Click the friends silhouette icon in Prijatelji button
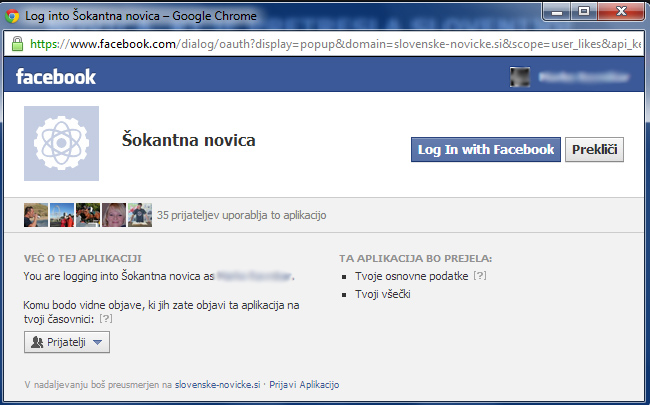Image resolution: width=650 pixels, height=405 pixels. (x=37, y=342)
